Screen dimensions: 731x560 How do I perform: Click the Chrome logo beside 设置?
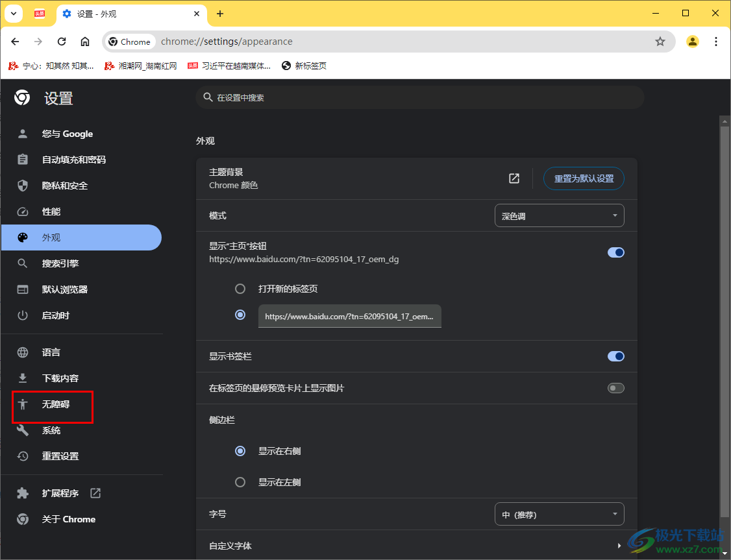click(x=22, y=98)
